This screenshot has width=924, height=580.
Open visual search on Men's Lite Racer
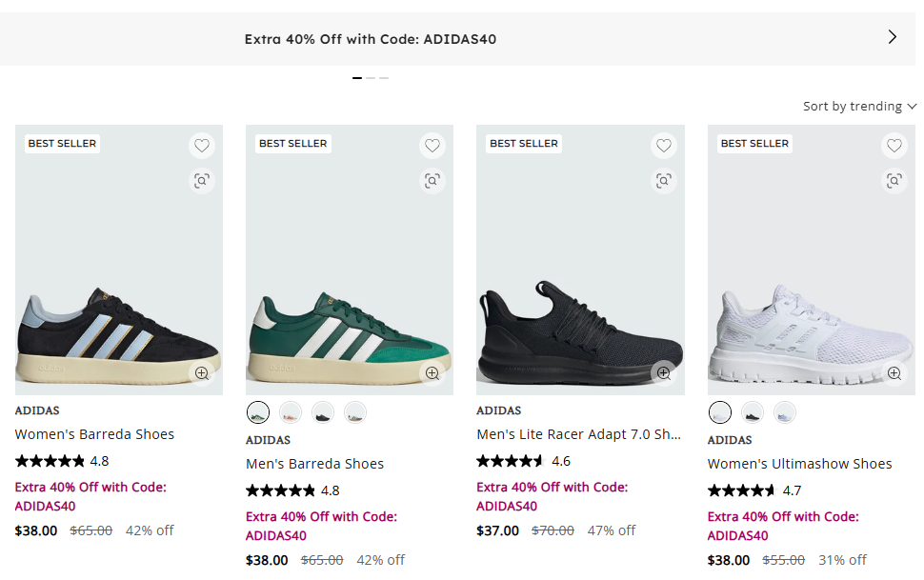point(664,180)
